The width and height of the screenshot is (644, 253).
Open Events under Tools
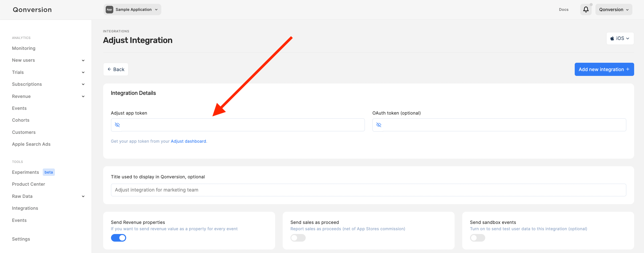19,220
